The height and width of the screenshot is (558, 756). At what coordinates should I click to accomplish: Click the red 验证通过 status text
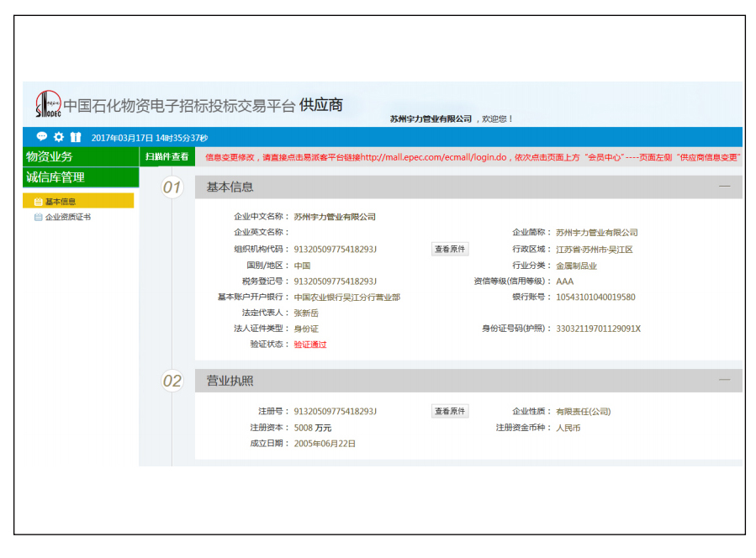pos(310,344)
